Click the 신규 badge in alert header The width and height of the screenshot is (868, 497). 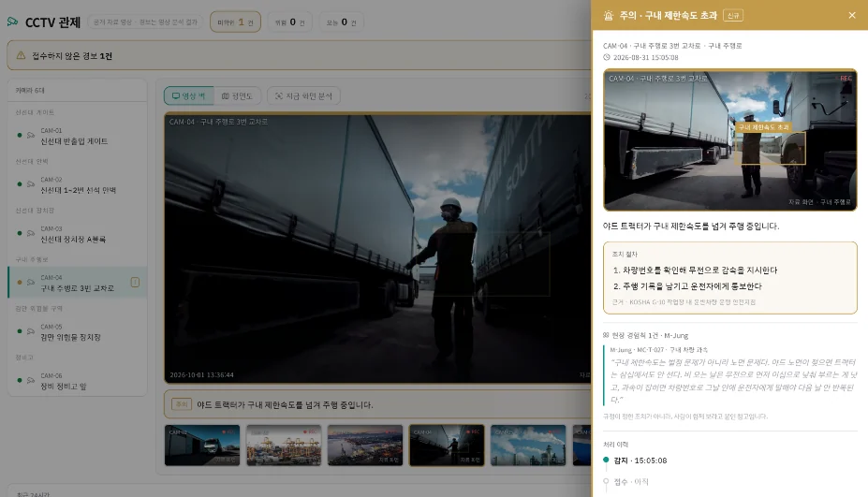pos(733,16)
